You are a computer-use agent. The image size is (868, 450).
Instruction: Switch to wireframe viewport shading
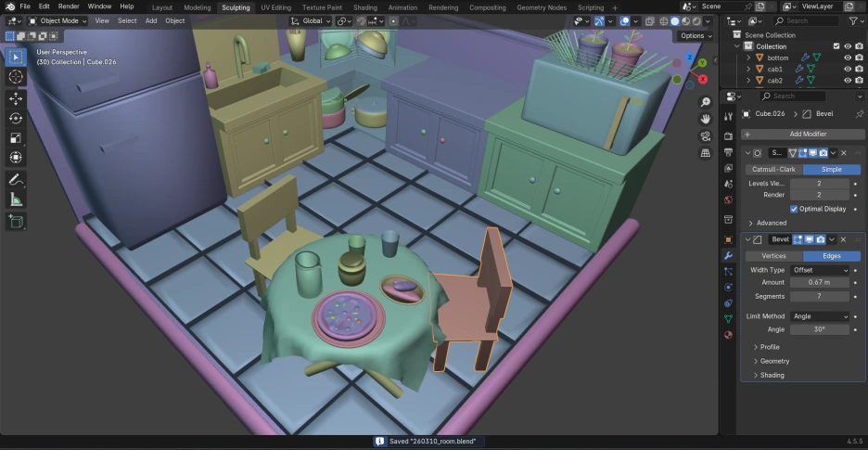pyautogui.click(x=664, y=21)
